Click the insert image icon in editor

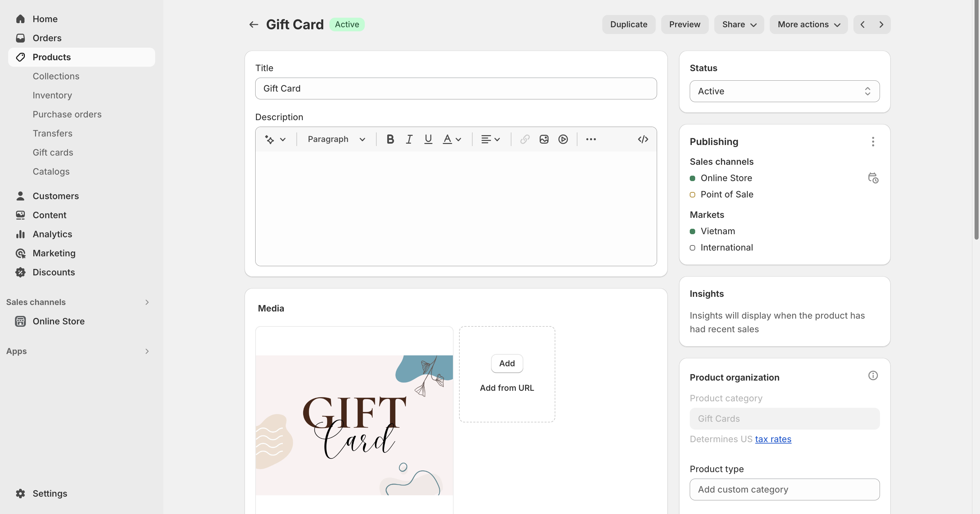[544, 139]
